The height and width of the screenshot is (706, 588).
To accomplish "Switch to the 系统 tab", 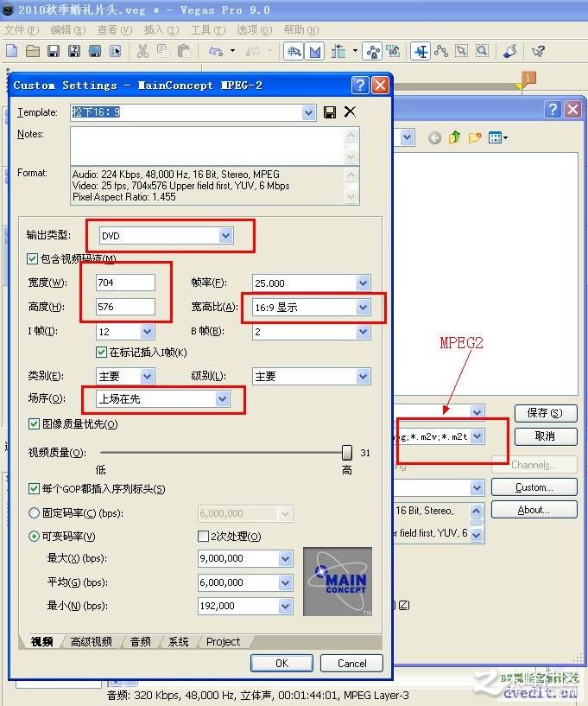I will 178,641.
